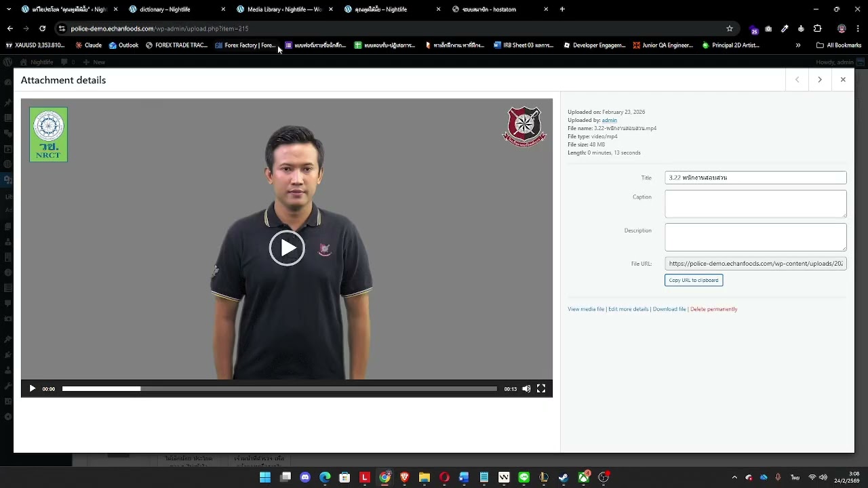The height and width of the screenshot is (488, 868).
Task: Open the FOREX TRADE TRAC bookmark
Action: [x=177, y=45]
